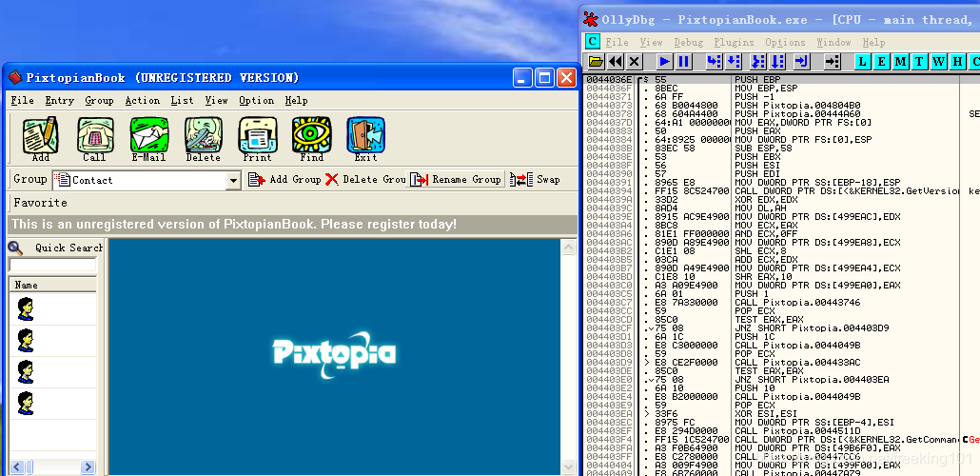Open PixtopianBook's Option menu
Screen dimensions: 980x476
256,100
